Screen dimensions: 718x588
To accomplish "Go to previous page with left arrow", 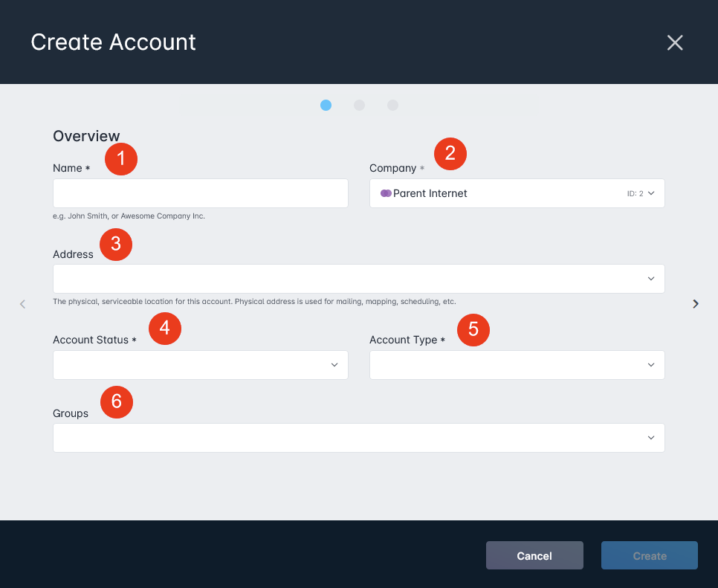I will pyautogui.click(x=22, y=303).
